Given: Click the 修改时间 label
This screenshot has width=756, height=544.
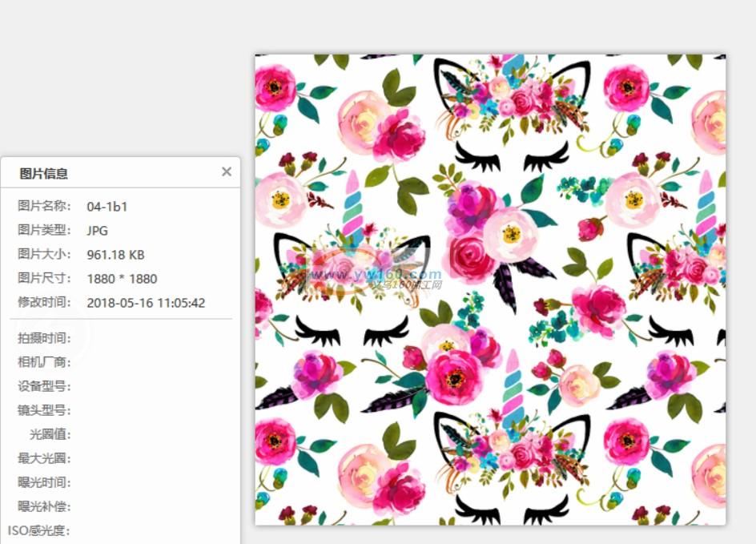Looking at the screenshot, I should point(45,303).
